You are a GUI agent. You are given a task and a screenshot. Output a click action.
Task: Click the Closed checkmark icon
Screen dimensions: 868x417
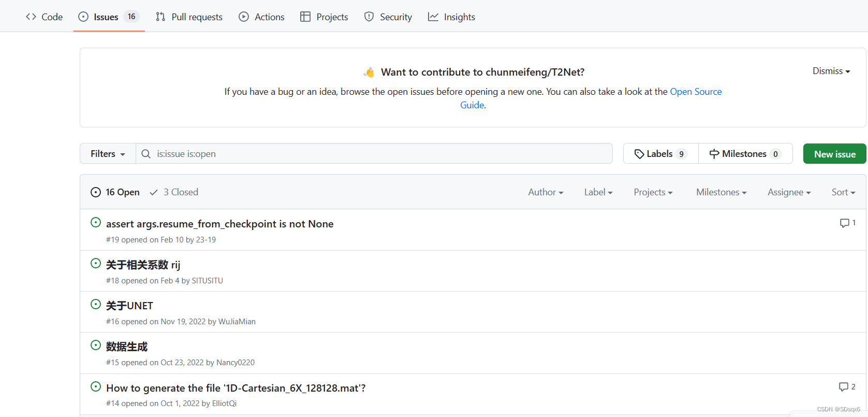[x=154, y=192]
